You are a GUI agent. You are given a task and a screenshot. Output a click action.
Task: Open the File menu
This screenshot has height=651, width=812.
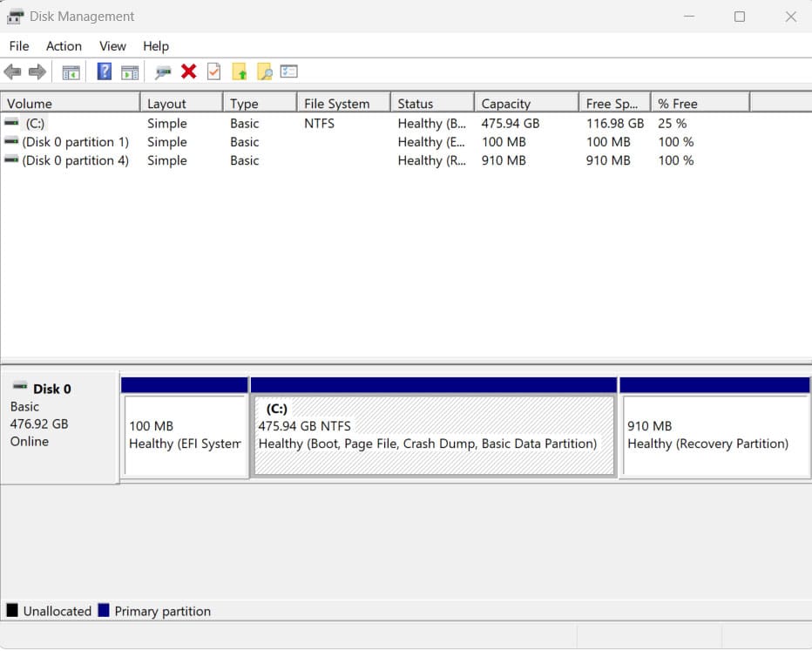(x=19, y=46)
